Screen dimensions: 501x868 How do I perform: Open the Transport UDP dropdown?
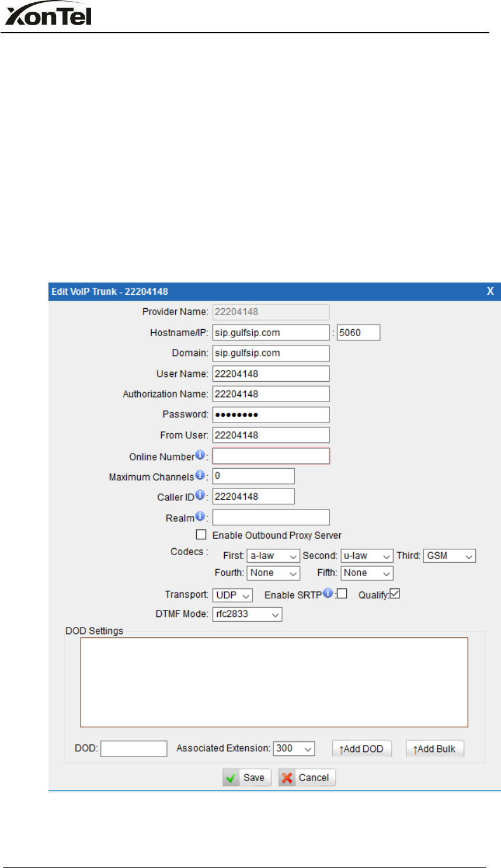click(232, 595)
